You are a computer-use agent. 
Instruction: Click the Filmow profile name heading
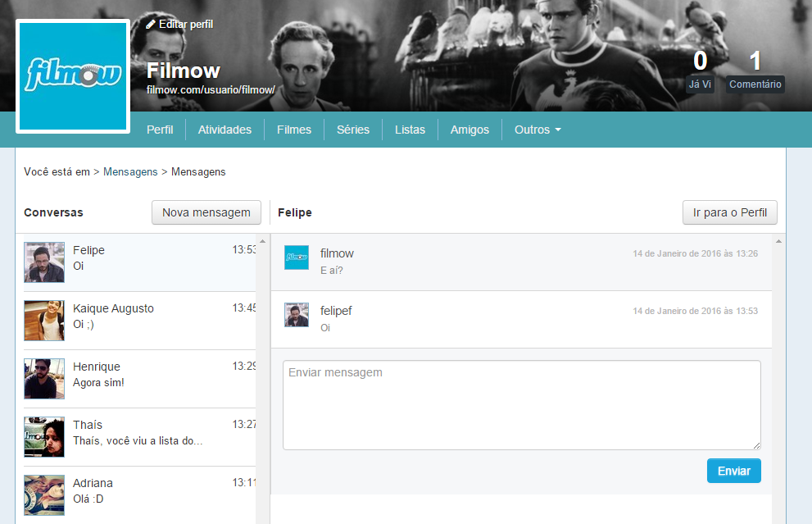[x=184, y=71]
